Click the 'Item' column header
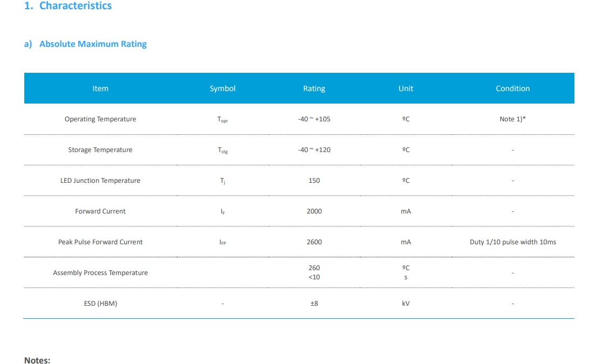 pyautogui.click(x=100, y=88)
